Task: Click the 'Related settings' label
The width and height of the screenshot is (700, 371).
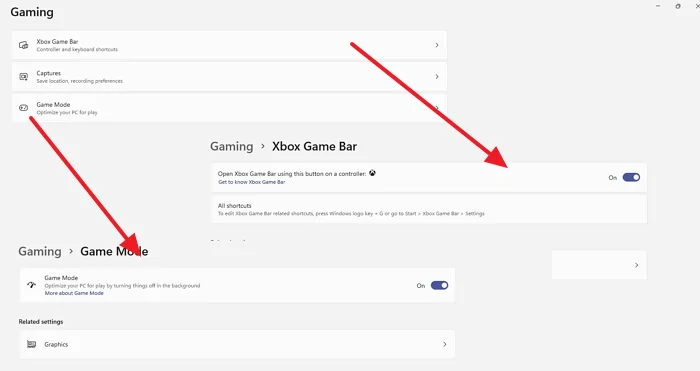Action: click(41, 321)
